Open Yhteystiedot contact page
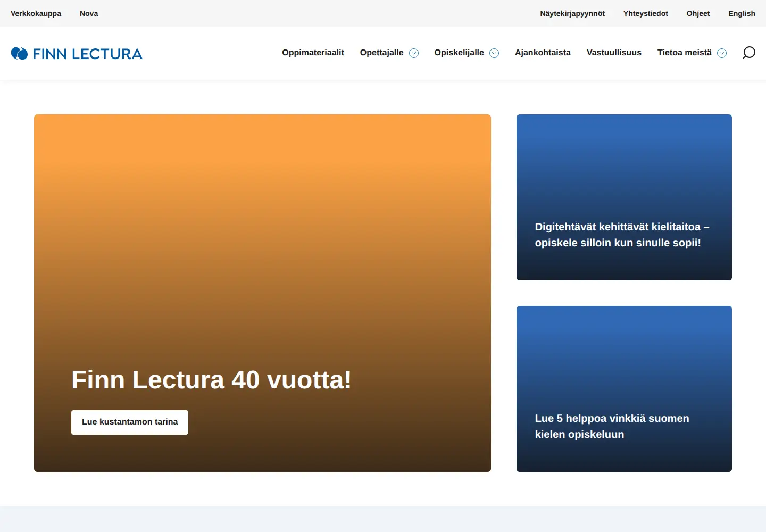 click(646, 13)
